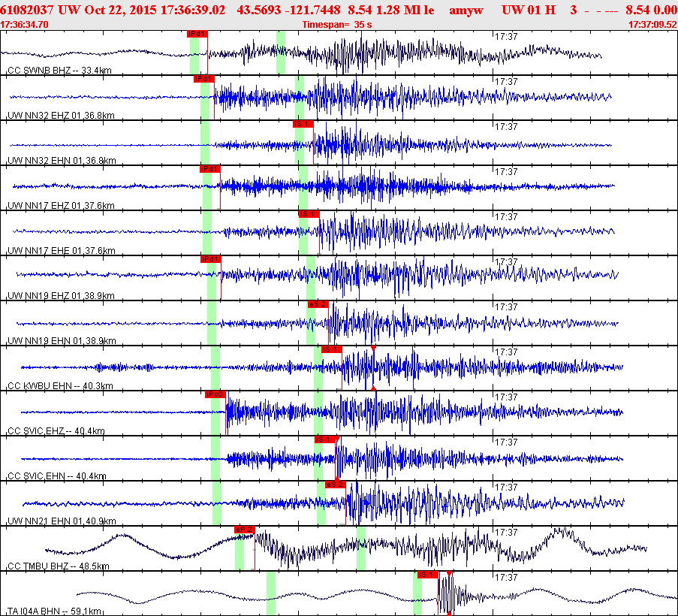
Task: Select the eP 2 pick flag on TMBU BHZ
Action: pyautogui.click(x=244, y=530)
